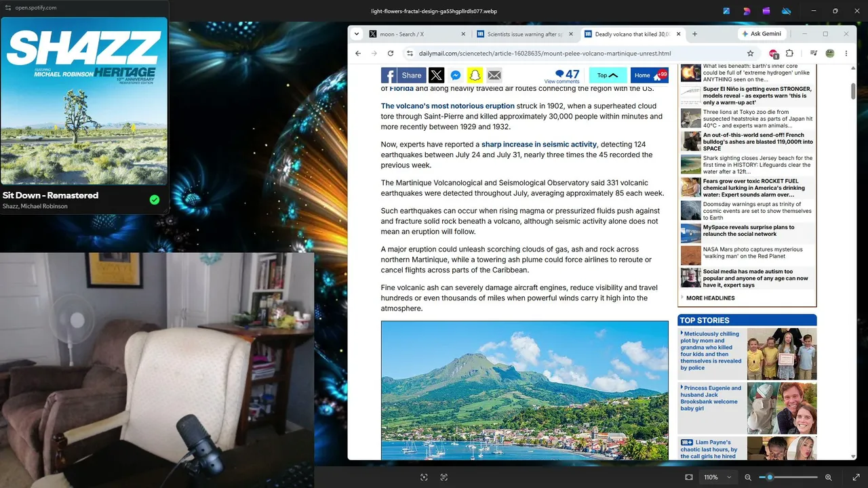Share article by email envelope icon
Image resolution: width=868 pixels, height=488 pixels.
494,75
